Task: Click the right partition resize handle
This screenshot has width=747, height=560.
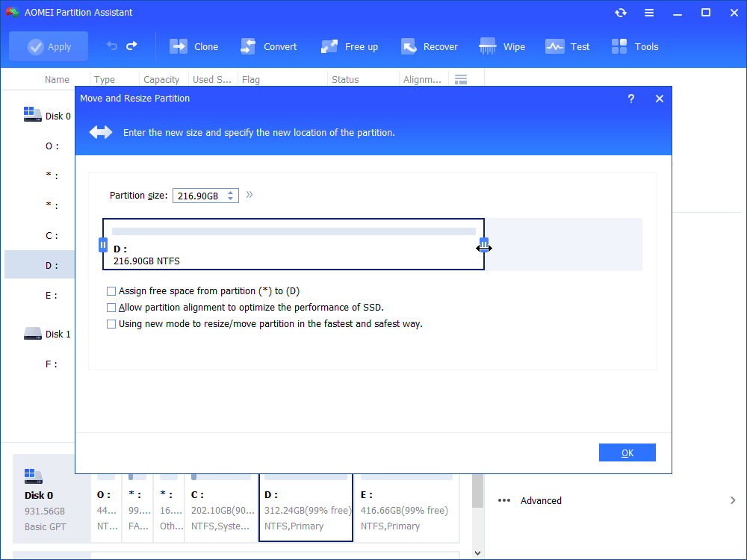Action: tap(483, 245)
